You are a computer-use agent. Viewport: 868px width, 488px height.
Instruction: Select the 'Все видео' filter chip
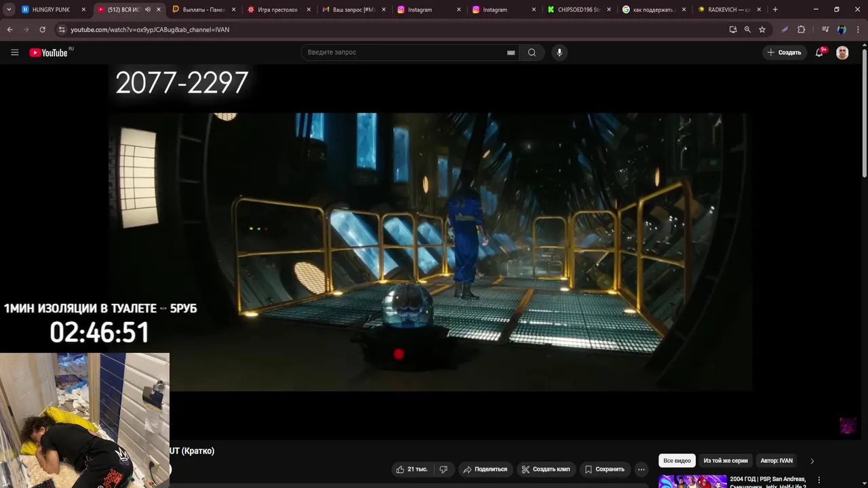(x=677, y=461)
